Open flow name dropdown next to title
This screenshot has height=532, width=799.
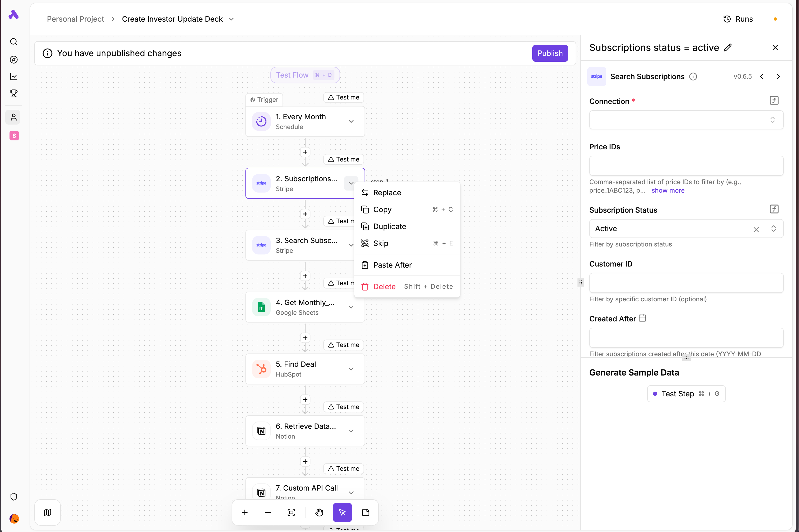(x=232, y=19)
